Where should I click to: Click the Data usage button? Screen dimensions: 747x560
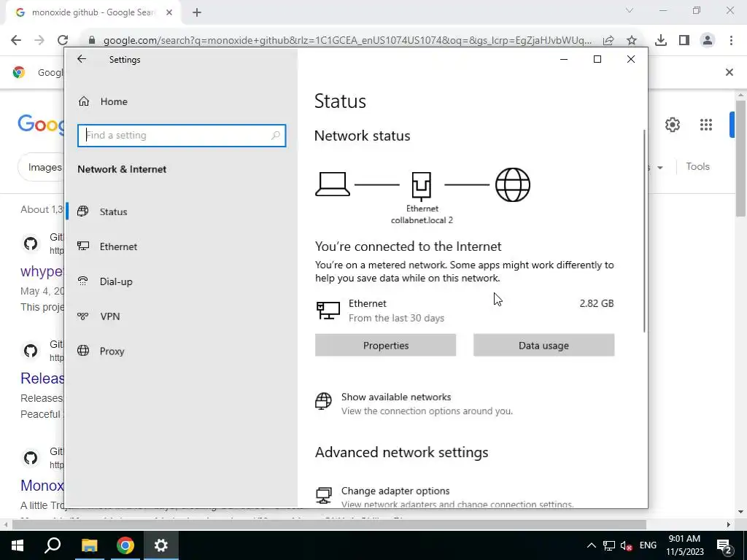pos(543,345)
